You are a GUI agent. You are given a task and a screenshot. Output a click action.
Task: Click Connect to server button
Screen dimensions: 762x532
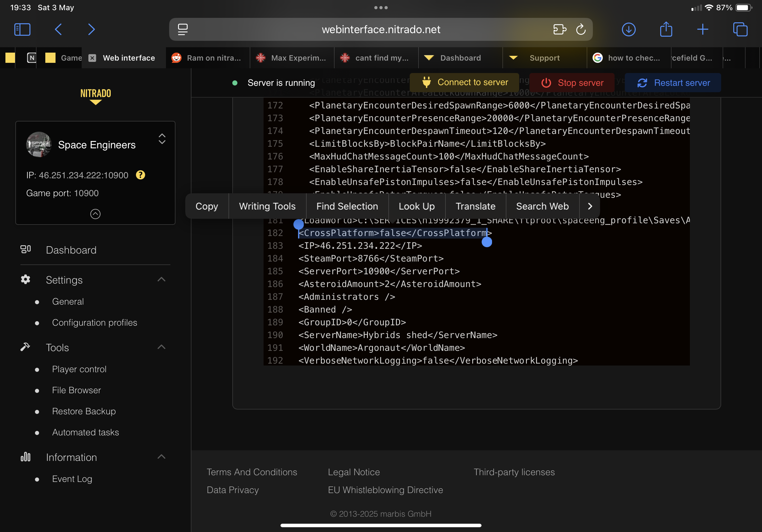click(x=464, y=82)
